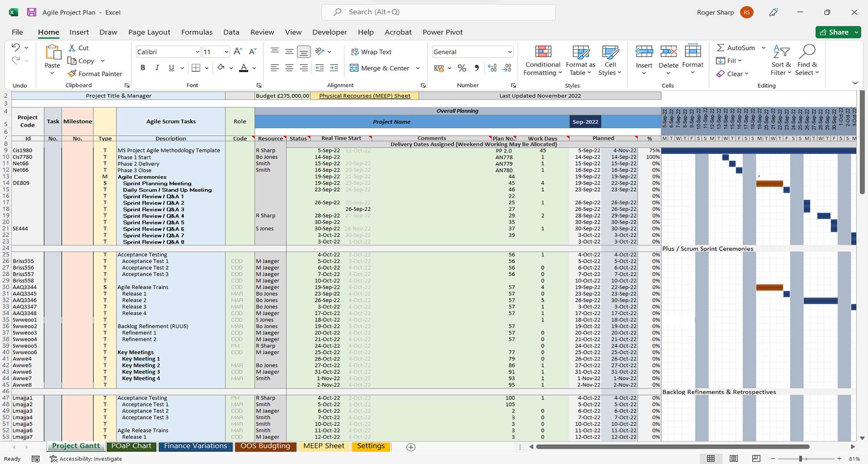The height and width of the screenshot is (464, 868).
Task: Increase decimal places shown
Action: tap(492, 68)
